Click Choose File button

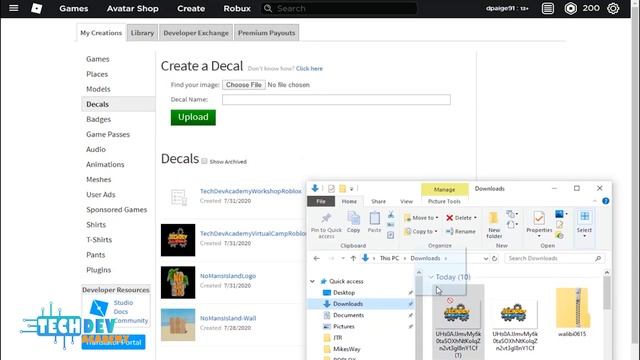pos(244,84)
